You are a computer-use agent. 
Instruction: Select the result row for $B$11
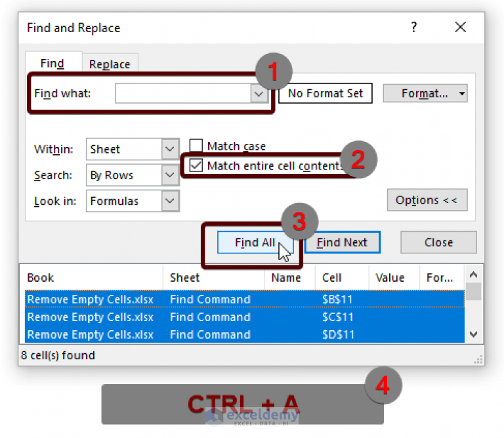tap(245, 299)
